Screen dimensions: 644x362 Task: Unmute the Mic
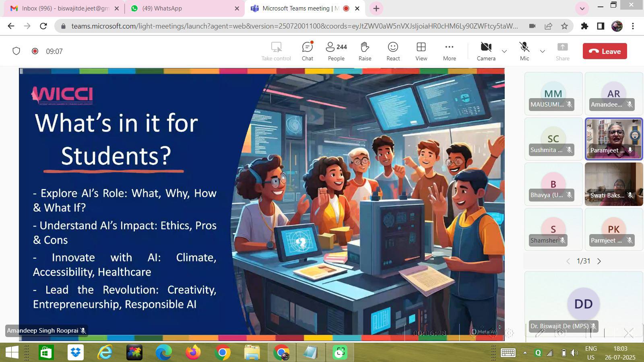(x=524, y=51)
